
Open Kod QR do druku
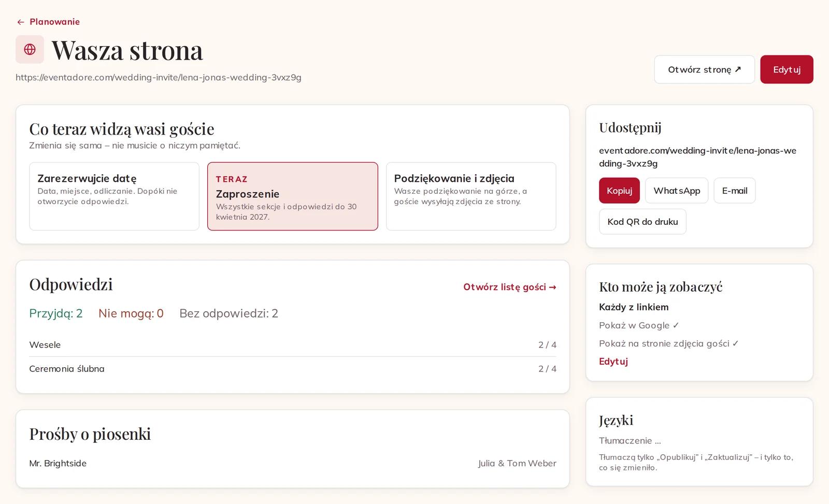(x=642, y=222)
